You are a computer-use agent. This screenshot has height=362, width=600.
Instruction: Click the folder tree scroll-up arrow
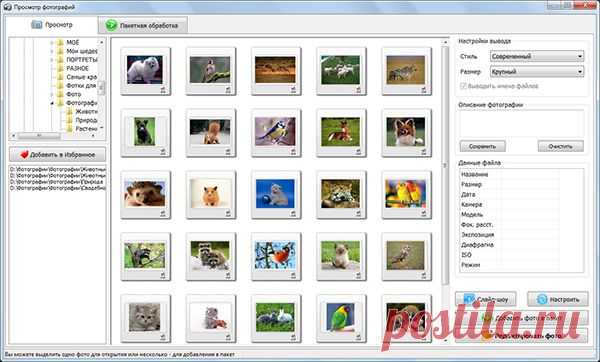click(101, 42)
